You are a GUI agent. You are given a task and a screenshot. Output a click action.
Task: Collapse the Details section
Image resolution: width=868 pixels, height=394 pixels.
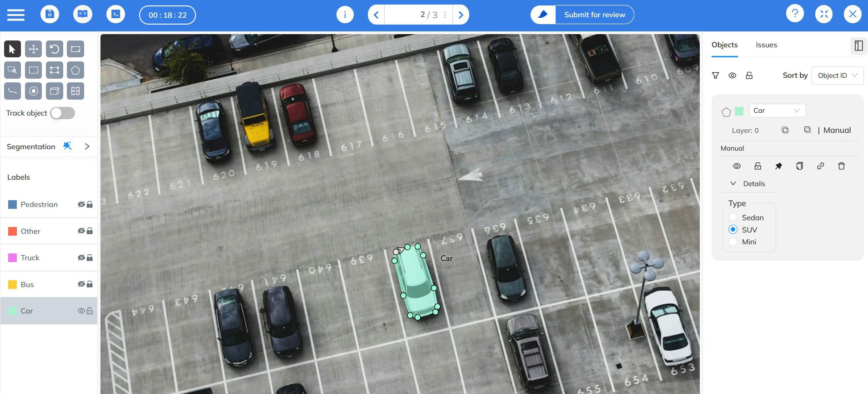click(x=733, y=184)
